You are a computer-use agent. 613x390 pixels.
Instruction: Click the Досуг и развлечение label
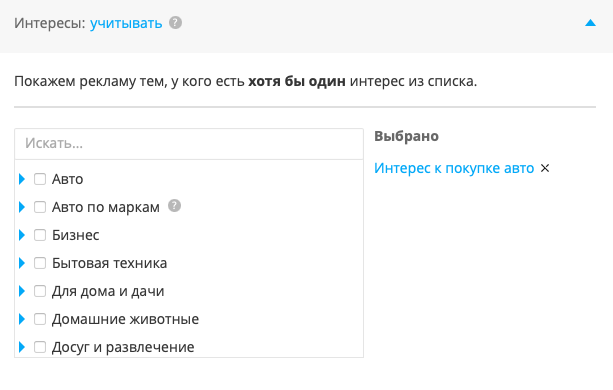(x=123, y=347)
